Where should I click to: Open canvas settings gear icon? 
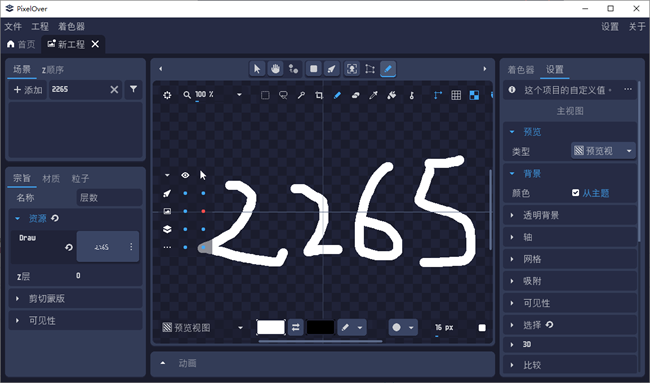pos(167,95)
